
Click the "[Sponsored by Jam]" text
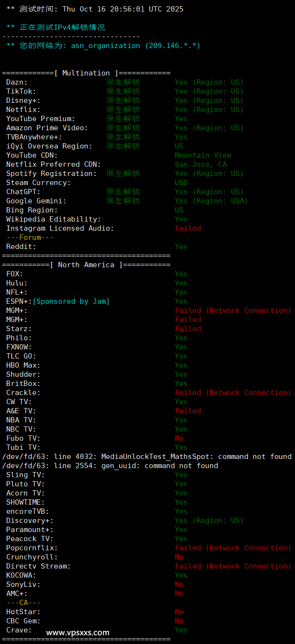71,301
